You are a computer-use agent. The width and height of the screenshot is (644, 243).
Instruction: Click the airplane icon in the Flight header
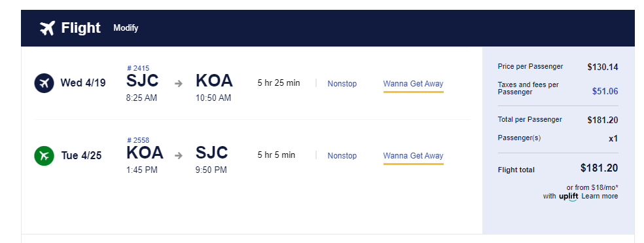pos(47,28)
